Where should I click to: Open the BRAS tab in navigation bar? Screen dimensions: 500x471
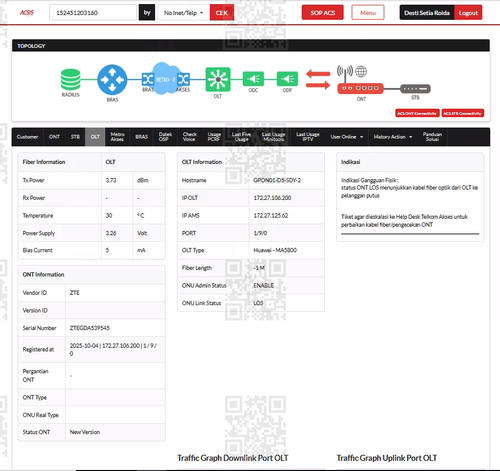(x=142, y=137)
